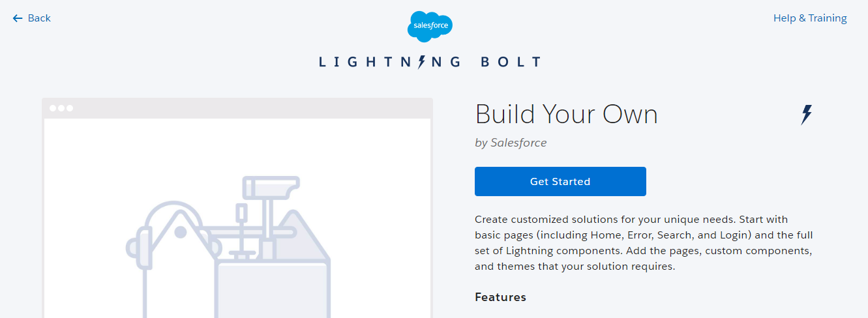
Task: Click the screwdriver in the illustration
Action: 241,231
